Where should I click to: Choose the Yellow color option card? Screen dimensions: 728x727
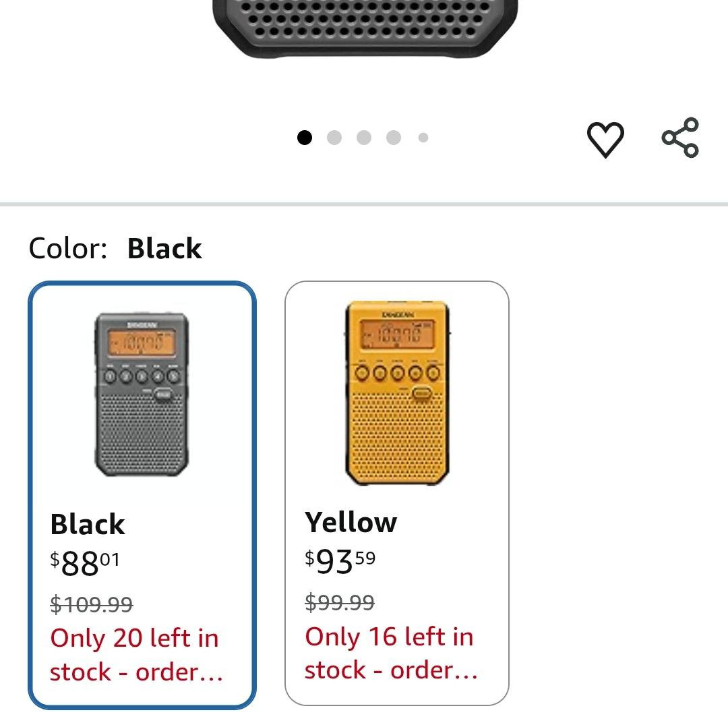(396, 494)
